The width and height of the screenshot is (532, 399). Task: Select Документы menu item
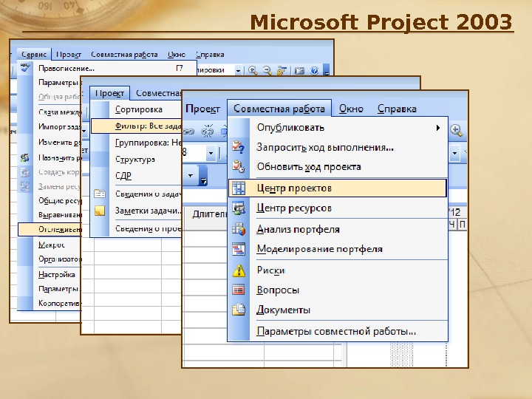(283, 310)
